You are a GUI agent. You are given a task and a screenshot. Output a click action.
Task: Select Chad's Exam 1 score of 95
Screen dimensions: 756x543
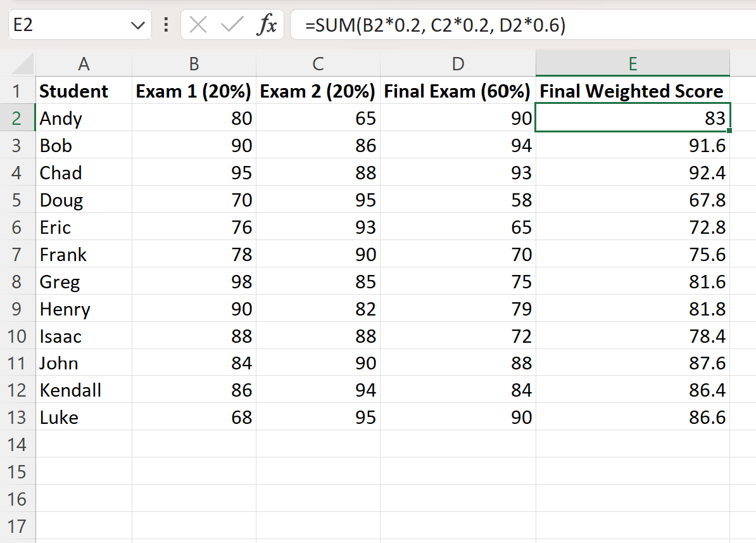click(x=193, y=172)
